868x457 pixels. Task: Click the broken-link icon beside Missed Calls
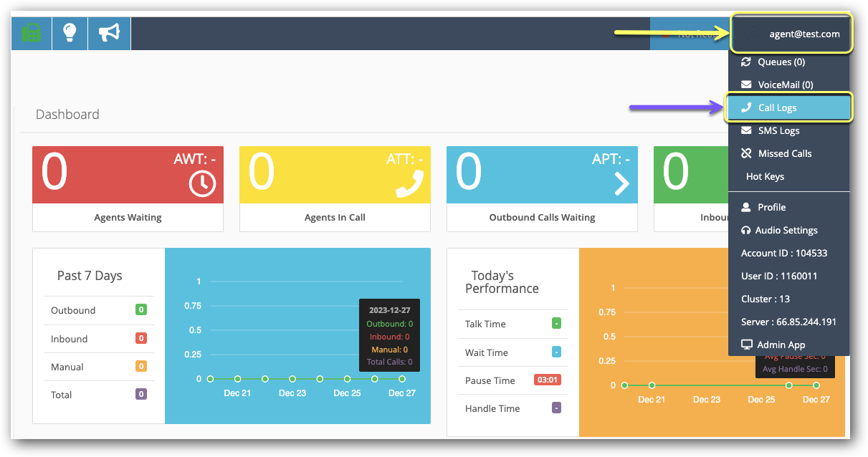746,153
